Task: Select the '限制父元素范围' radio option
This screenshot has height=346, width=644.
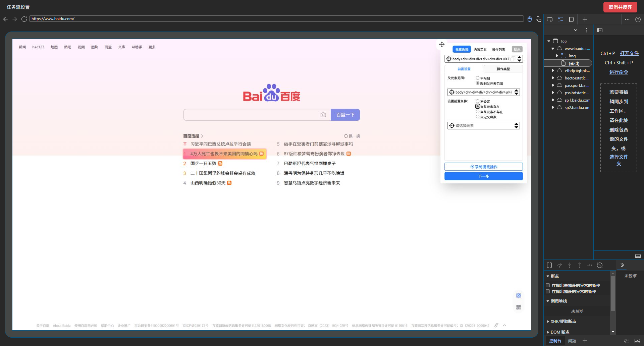Action: [478, 83]
